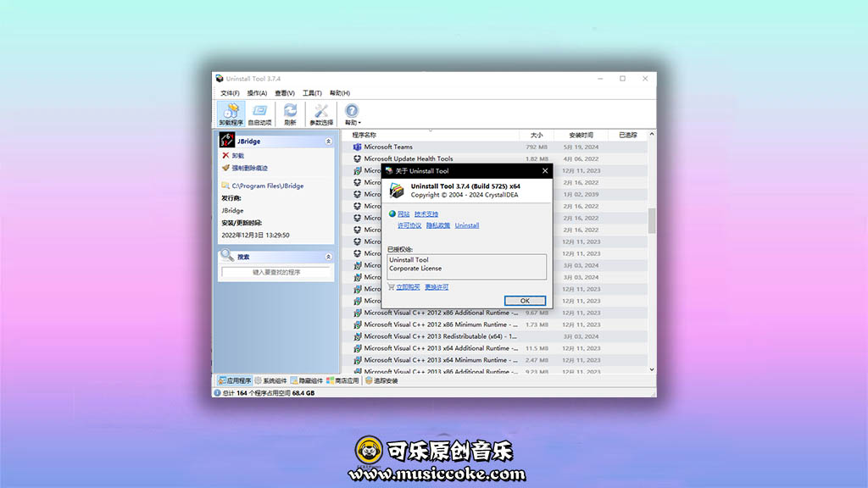Switch to the 追踪安装 tab
Viewport: 868px width, 488px height.
pos(381,380)
